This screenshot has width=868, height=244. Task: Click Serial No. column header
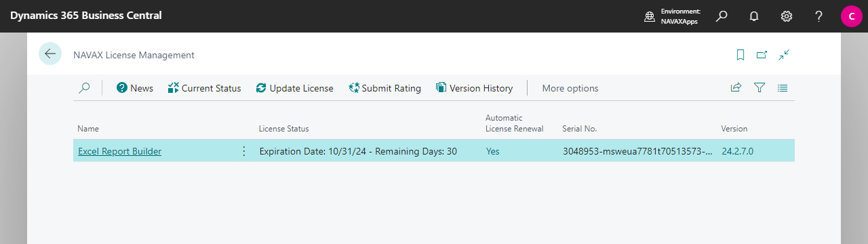pyautogui.click(x=580, y=128)
